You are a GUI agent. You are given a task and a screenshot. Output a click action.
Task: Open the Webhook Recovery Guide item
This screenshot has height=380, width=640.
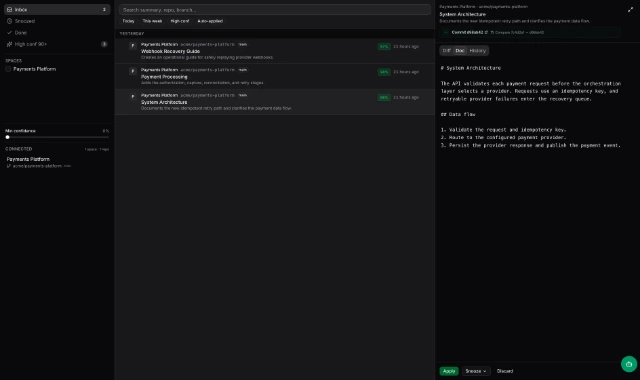click(x=275, y=51)
